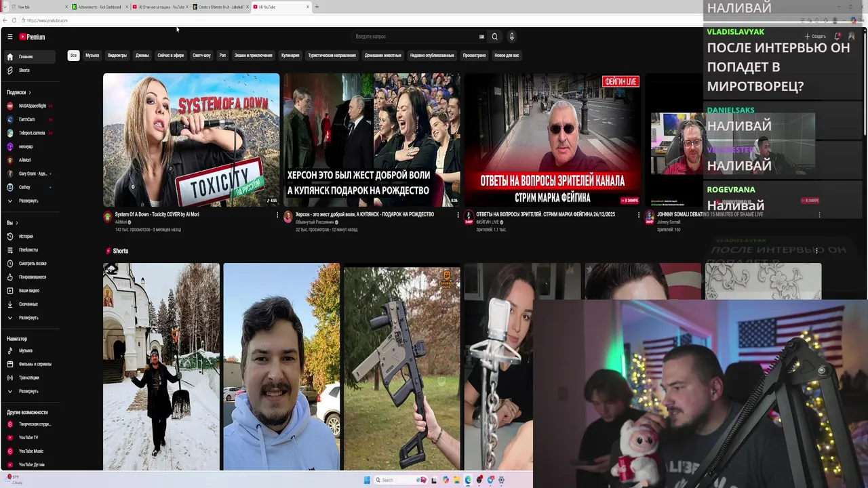Open the Johnny Somali debating stream title

710,214
